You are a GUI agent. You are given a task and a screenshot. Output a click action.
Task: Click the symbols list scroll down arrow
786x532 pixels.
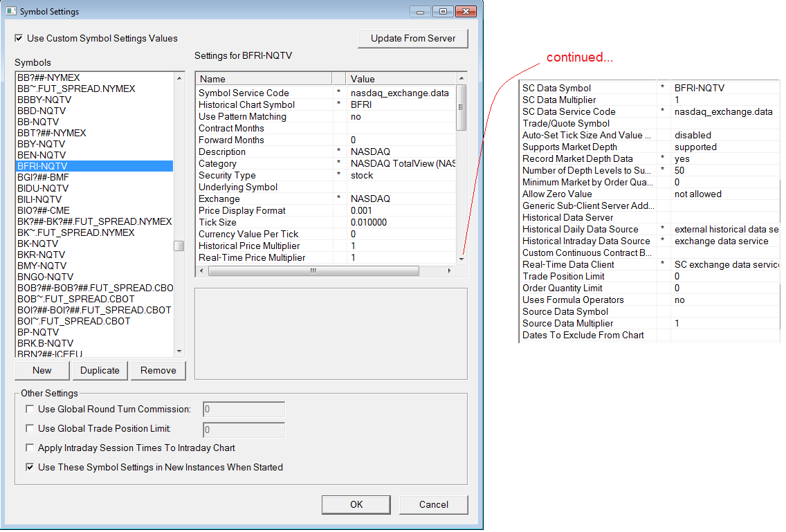coord(179,351)
